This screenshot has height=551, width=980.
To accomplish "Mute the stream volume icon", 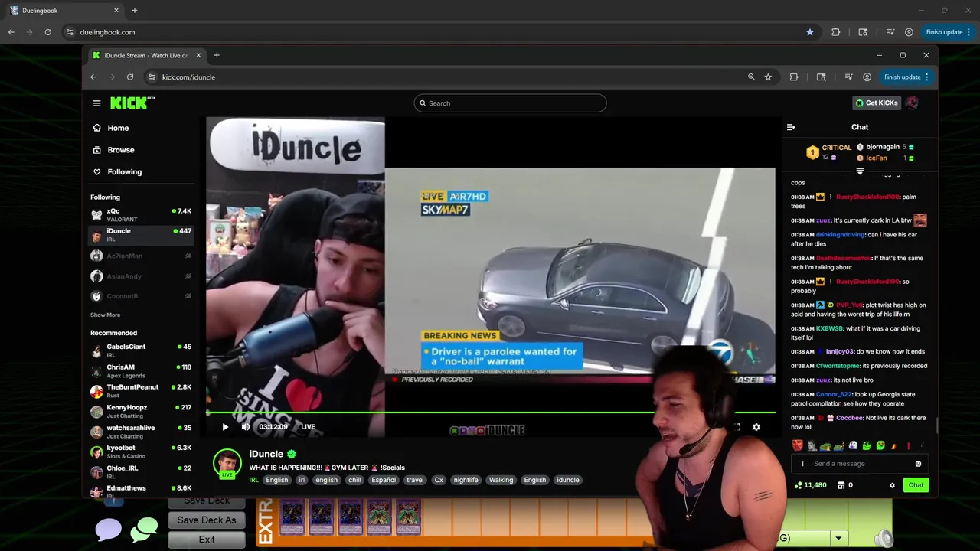I will pyautogui.click(x=245, y=427).
